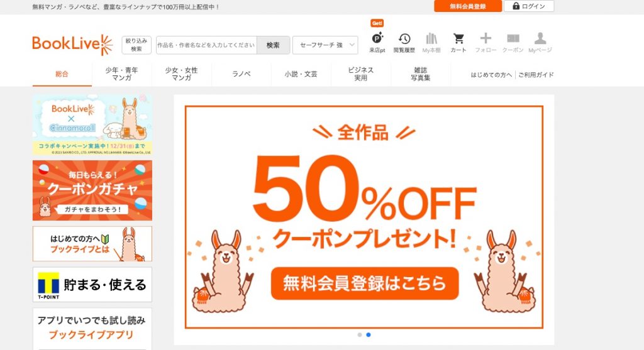644x350 pixels.
Task: Switch to the 少年・青年マンガ tab
Action: (x=121, y=74)
